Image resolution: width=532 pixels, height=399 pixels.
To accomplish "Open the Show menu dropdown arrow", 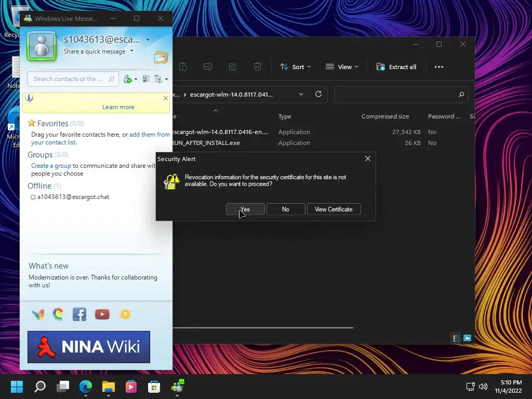I will 166,79.
